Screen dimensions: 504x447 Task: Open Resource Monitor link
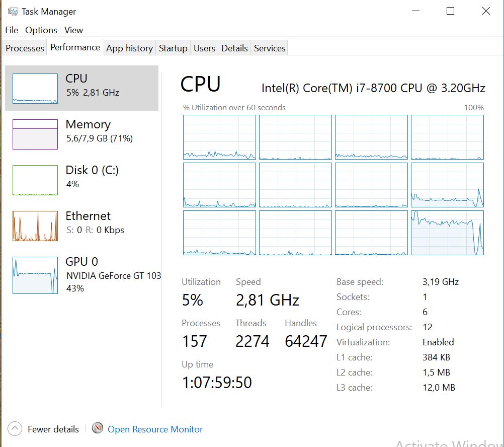click(155, 429)
